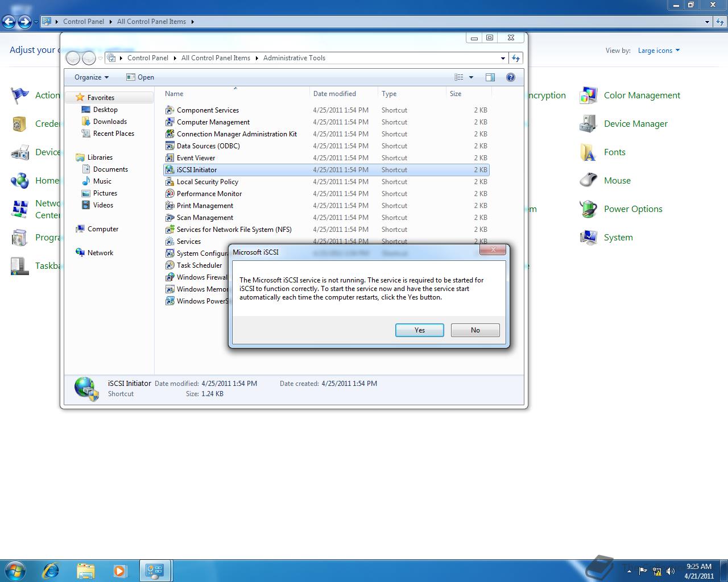
Task: Open System in Control Panel window
Action: (x=618, y=238)
